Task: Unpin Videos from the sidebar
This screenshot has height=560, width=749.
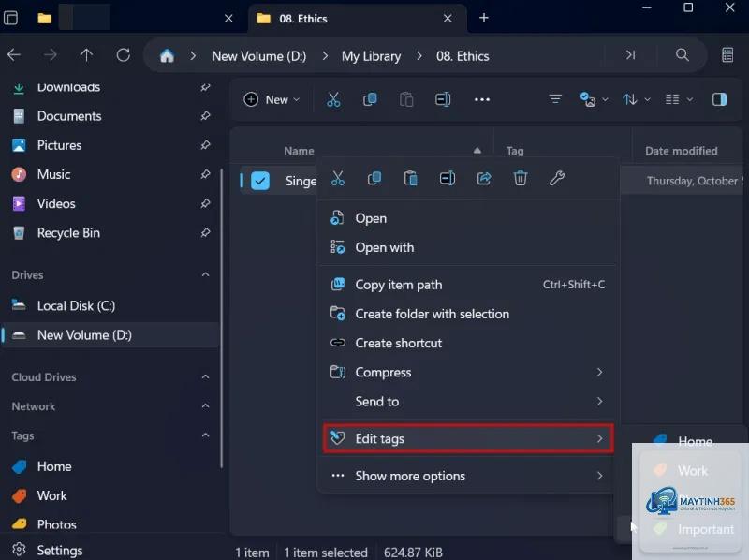Action: [x=205, y=203]
